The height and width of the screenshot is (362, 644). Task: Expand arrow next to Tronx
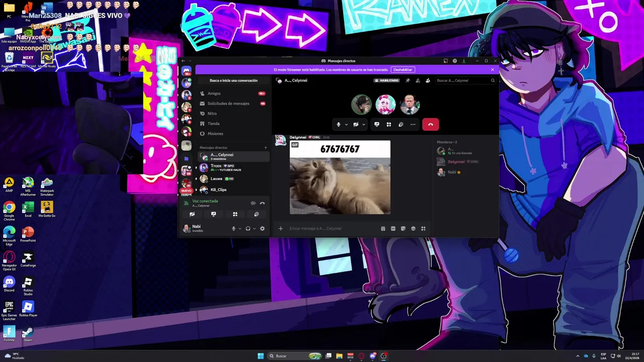(x=196, y=167)
